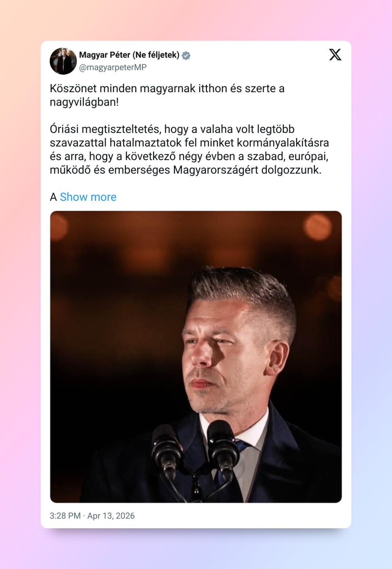Open the Magyar Péter (Ne féljetek) display name
The height and width of the screenshot is (569, 392).
(x=129, y=55)
